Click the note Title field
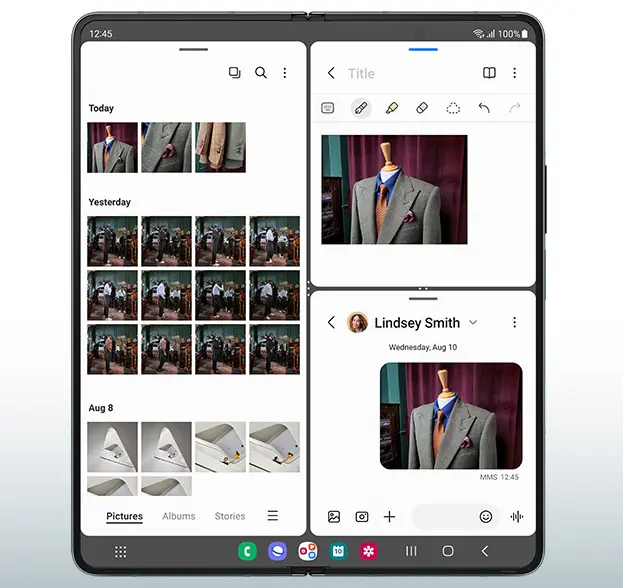 (x=361, y=74)
